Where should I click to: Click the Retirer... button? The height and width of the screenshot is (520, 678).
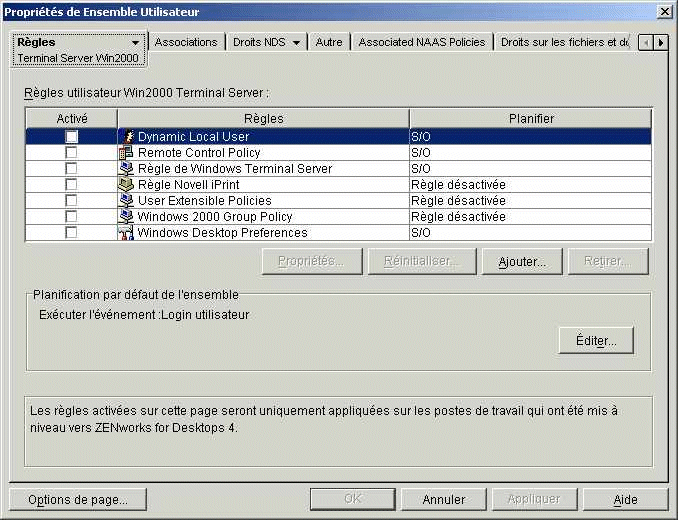point(608,261)
